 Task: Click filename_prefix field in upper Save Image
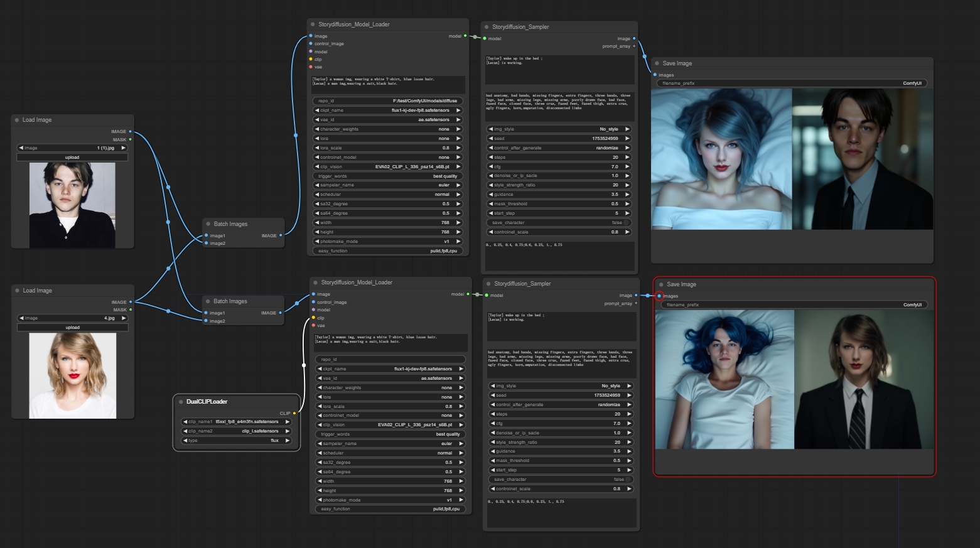[x=792, y=83]
